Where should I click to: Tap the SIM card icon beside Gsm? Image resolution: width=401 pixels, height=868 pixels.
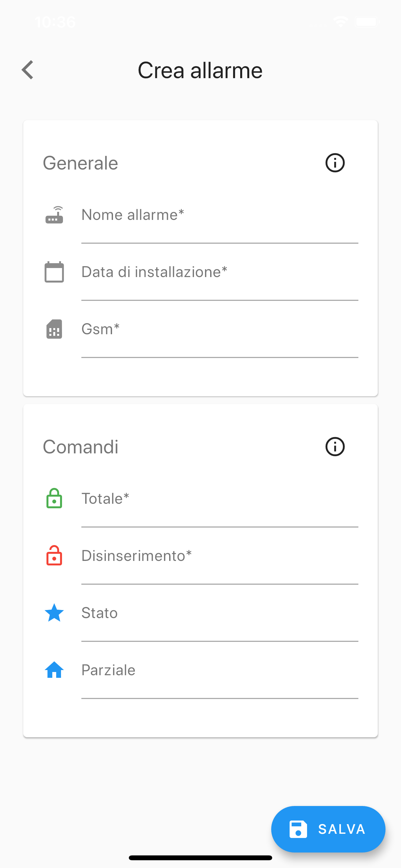54,329
